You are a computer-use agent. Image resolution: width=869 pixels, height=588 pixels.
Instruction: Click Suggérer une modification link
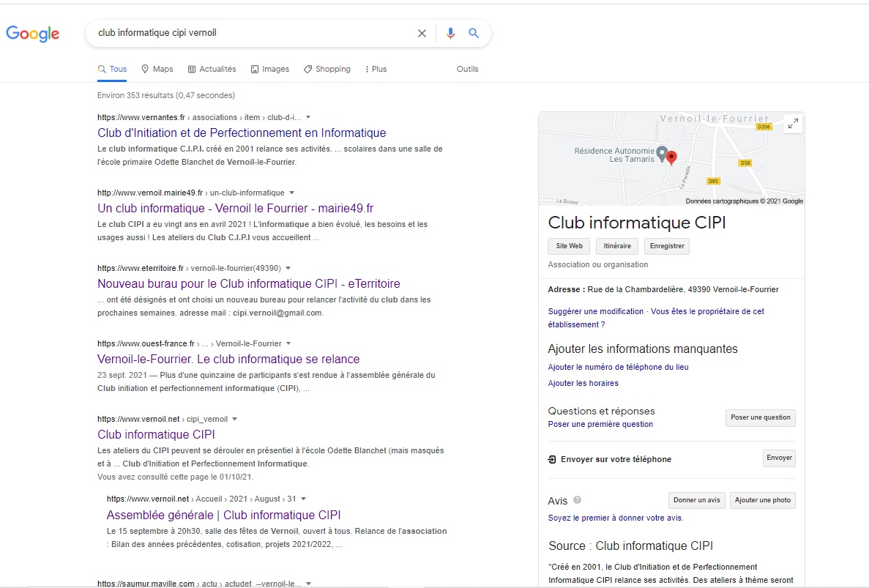tap(596, 311)
